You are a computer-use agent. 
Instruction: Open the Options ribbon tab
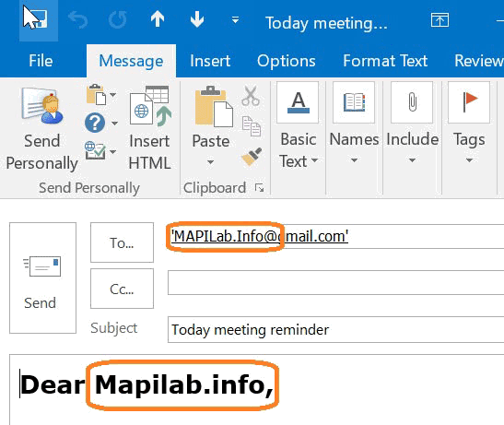pyautogui.click(x=286, y=61)
